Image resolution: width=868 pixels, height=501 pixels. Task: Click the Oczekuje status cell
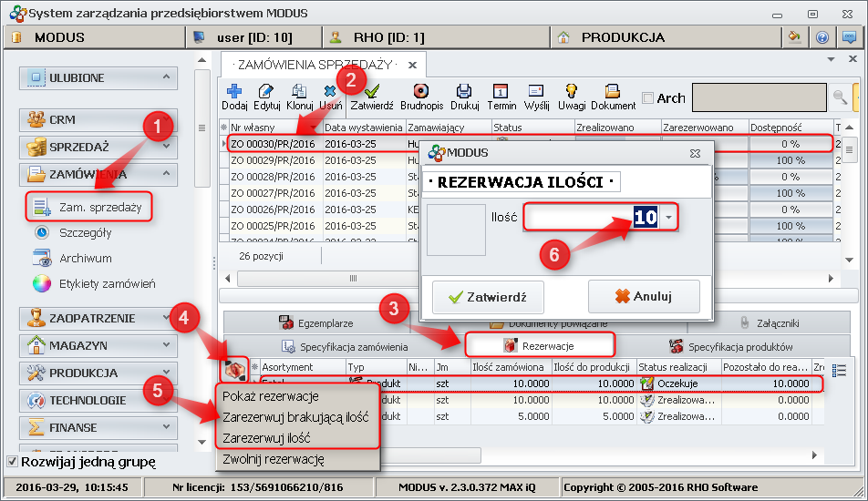[x=678, y=383]
